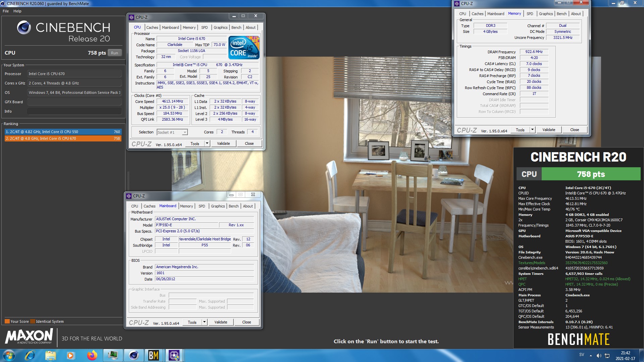Viewport: 644px width, 362px height.
Task: Open Internet Explorer from the taskbar
Action: [30, 355]
